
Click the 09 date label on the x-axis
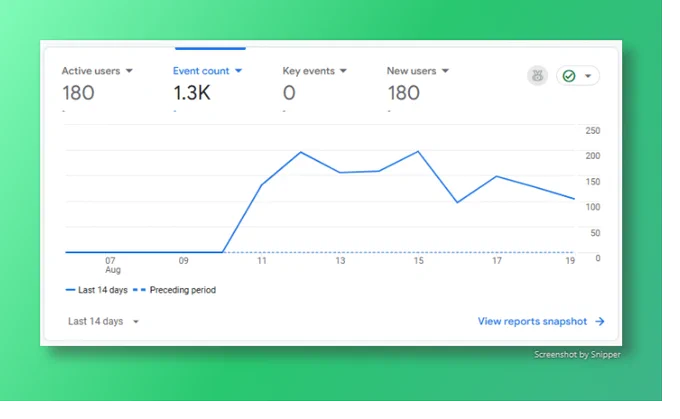pos(183,261)
